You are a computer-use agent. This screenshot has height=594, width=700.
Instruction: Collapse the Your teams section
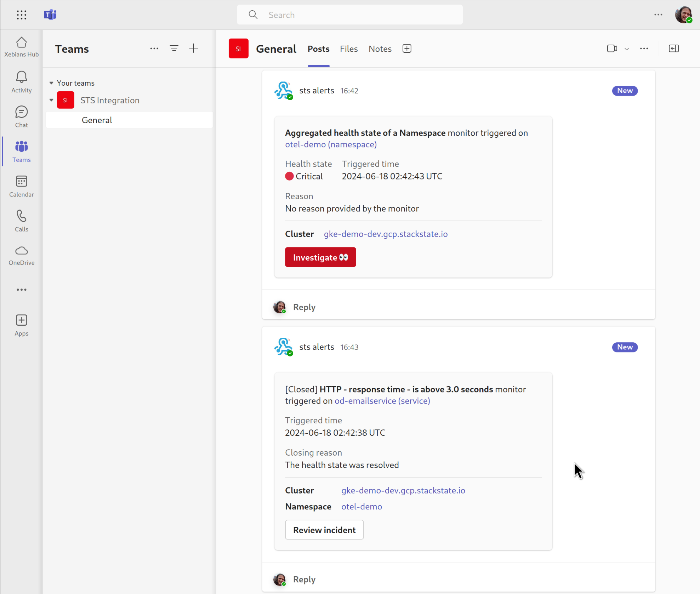pyautogui.click(x=51, y=83)
